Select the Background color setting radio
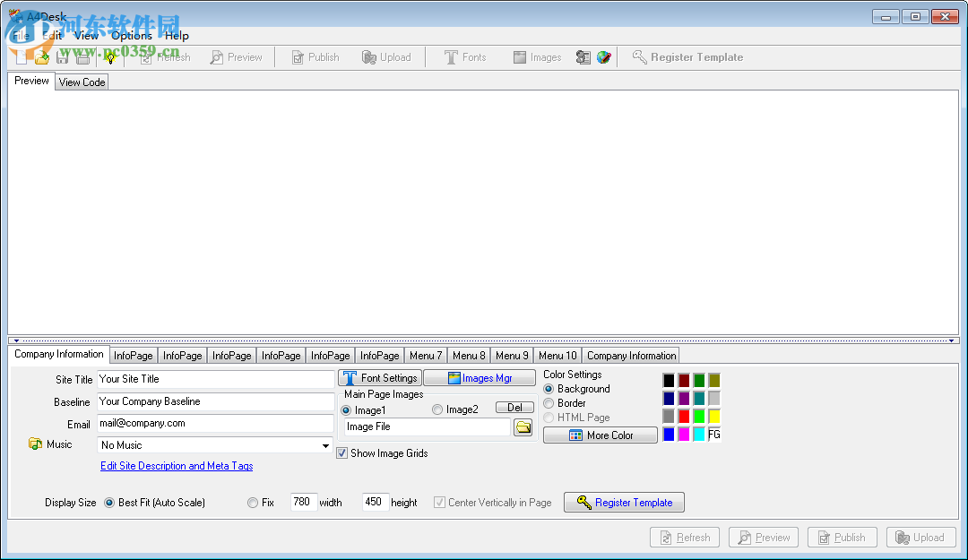 click(549, 389)
